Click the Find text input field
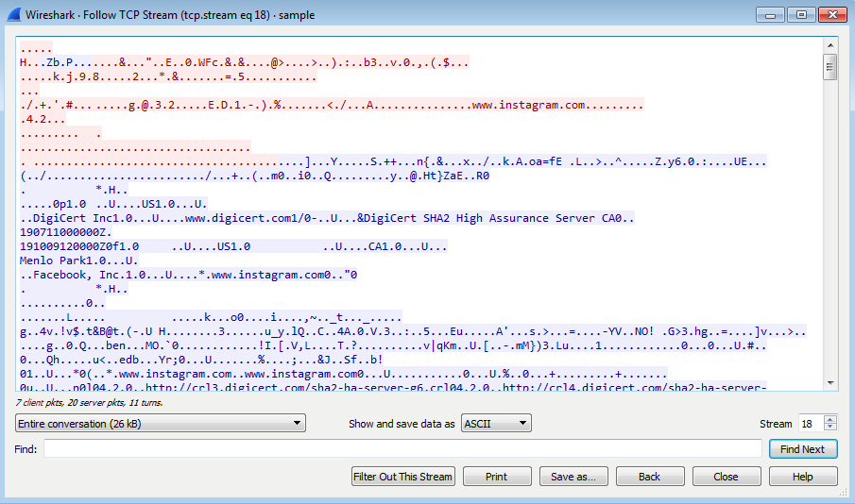Screen dimensions: 855x504 (x=402, y=449)
